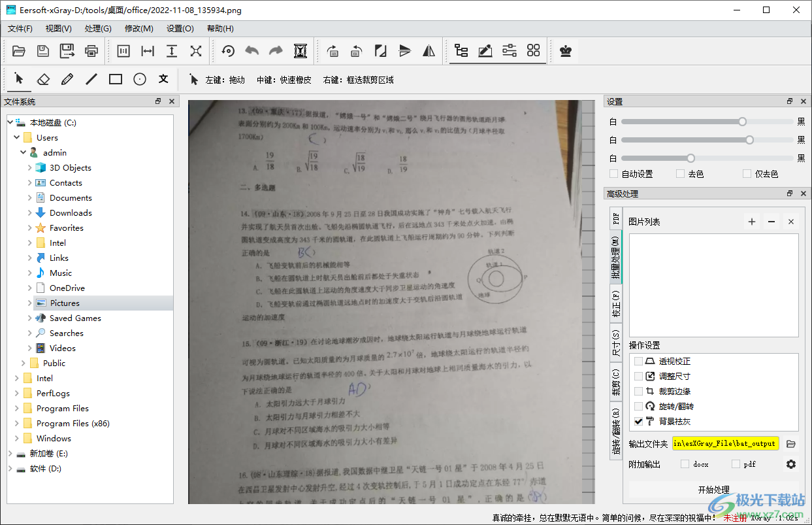Expand the Pictures folder node
The height and width of the screenshot is (525, 812).
(30, 303)
